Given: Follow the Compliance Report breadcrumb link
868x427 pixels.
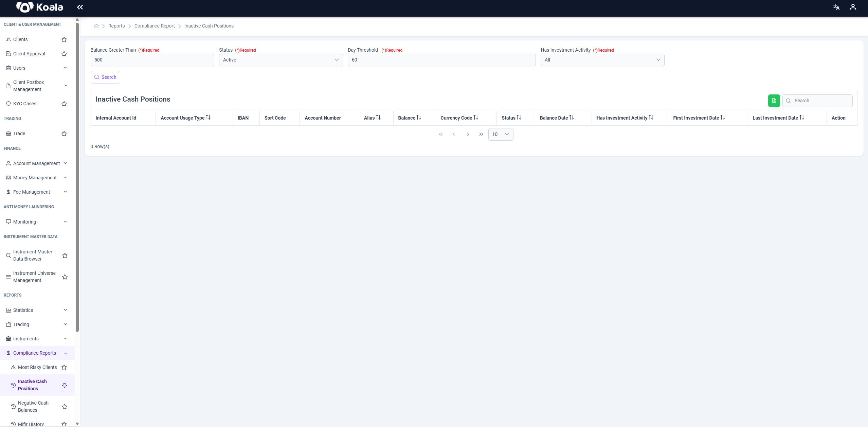Looking at the screenshot, I should point(155,26).
